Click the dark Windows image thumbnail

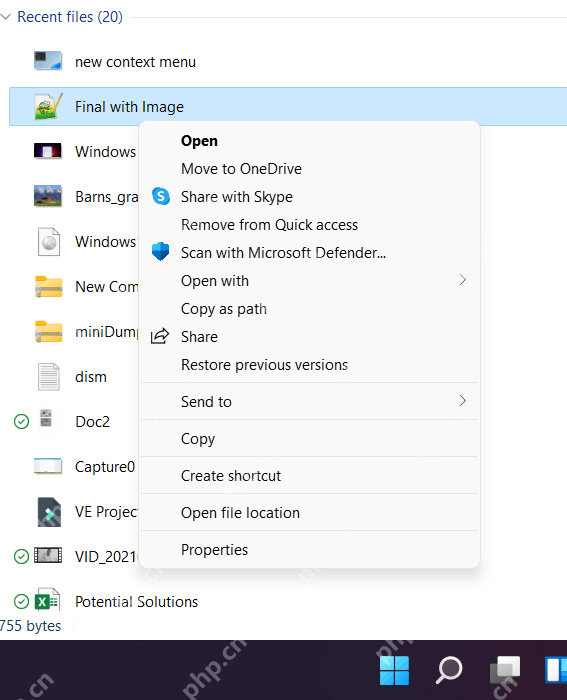(48, 151)
